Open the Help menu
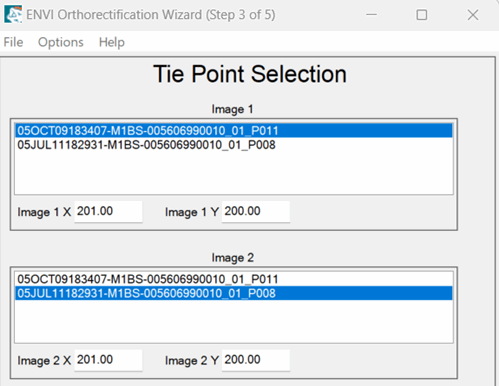This screenshot has width=499, height=386. (112, 42)
